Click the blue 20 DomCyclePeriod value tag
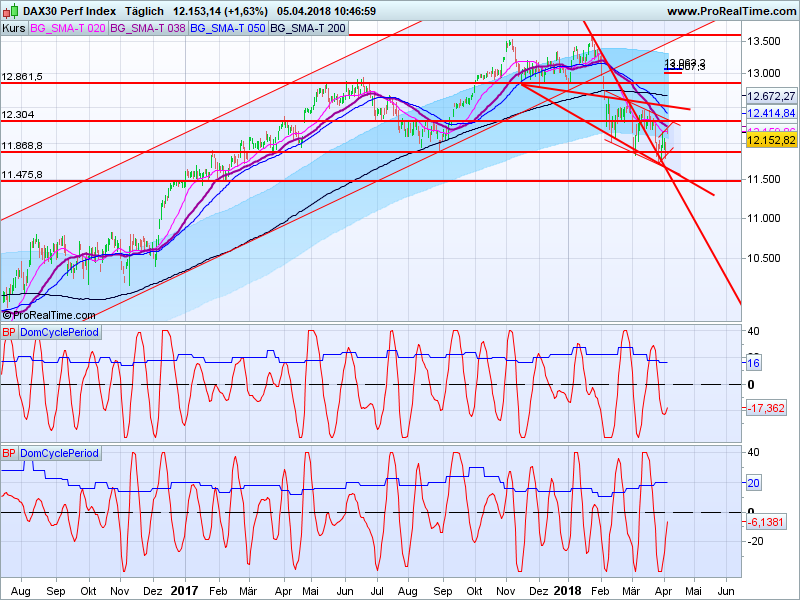Screen dimensions: 800x600 (x=754, y=483)
